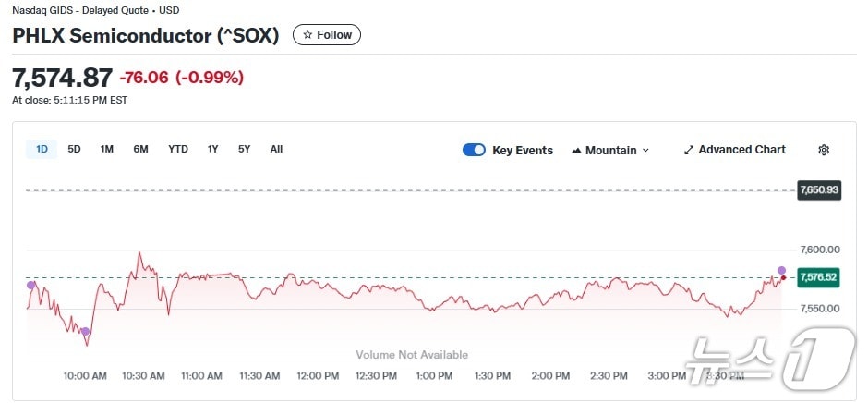The width and height of the screenshot is (868, 403).
Task: Select the 1D time range tab
Action: click(42, 149)
